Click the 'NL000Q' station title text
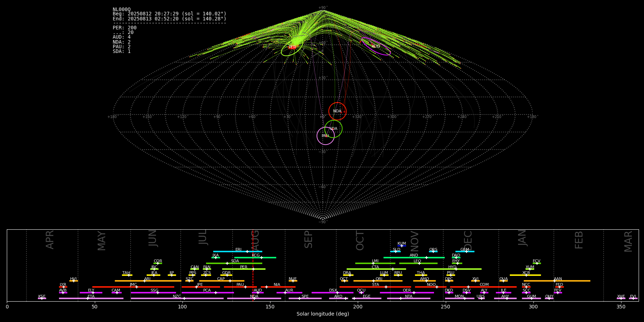The image size is (644, 322). (x=122, y=10)
